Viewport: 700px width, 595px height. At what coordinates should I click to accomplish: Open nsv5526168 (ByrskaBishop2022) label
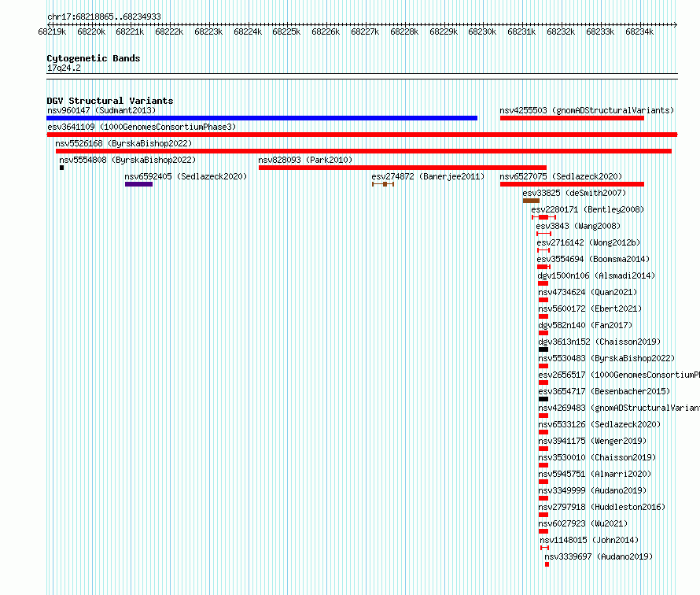123,143
